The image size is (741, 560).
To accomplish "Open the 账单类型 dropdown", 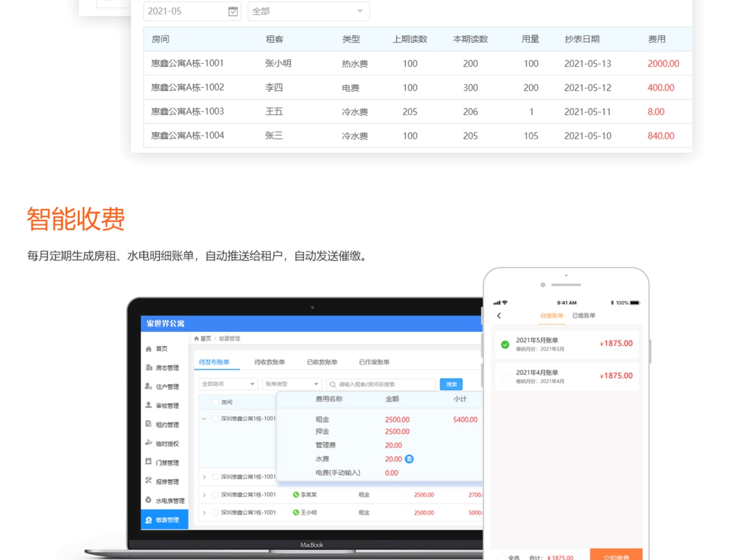I will pyautogui.click(x=300, y=384).
